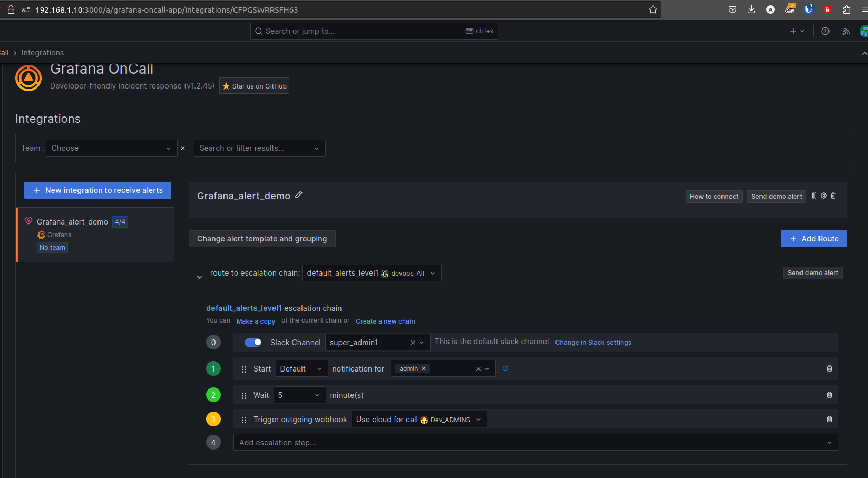Open the Wait duration dropdown showing 5
868x478 pixels.
(299, 395)
